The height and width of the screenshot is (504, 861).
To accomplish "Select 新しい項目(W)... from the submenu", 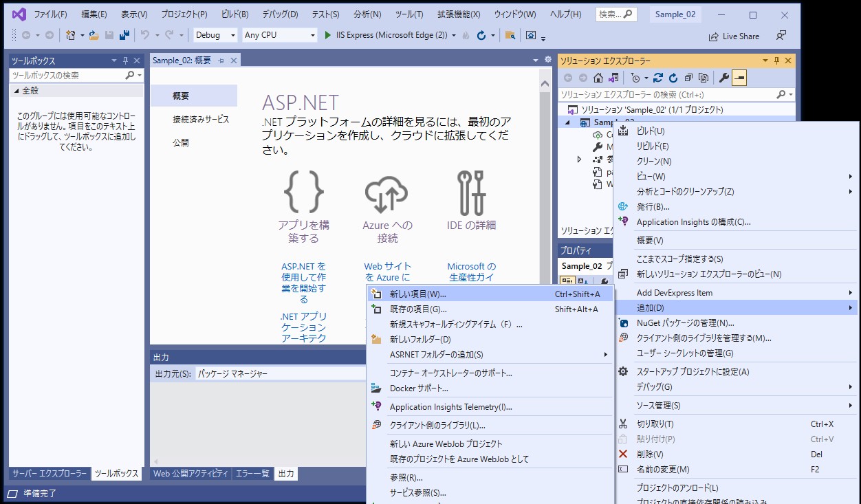I will pyautogui.click(x=417, y=294).
